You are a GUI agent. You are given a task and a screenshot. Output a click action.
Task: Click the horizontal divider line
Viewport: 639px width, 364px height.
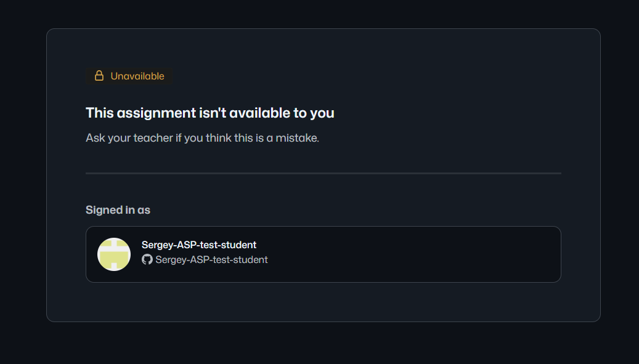point(323,174)
